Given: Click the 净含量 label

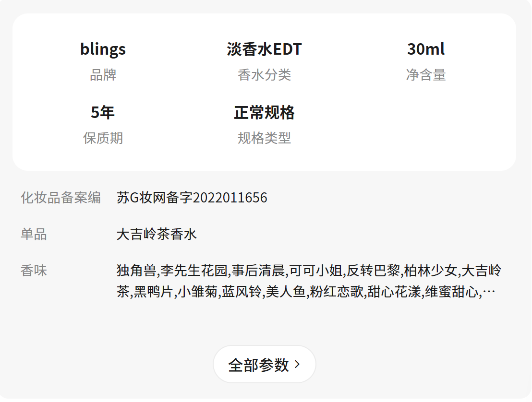Looking at the screenshot, I should pos(425,75).
